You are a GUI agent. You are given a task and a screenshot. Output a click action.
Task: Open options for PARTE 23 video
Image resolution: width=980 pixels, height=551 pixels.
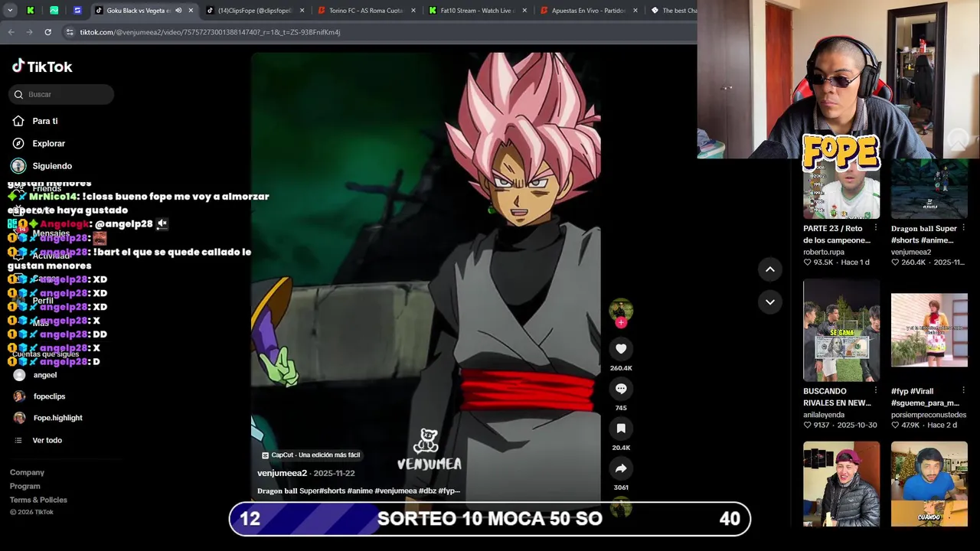(876, 228)
